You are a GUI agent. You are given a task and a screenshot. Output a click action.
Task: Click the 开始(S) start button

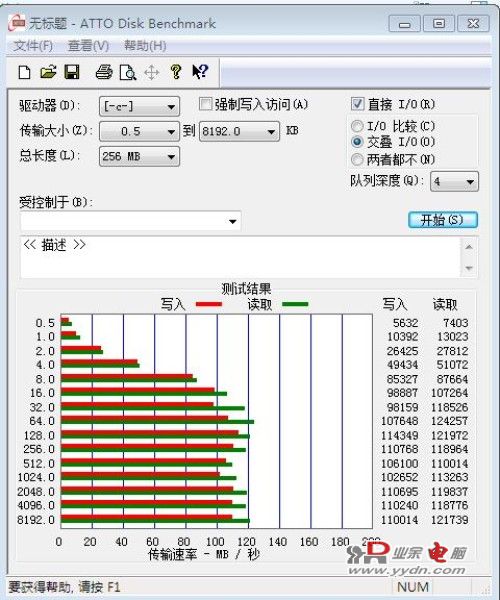point(443,220)
